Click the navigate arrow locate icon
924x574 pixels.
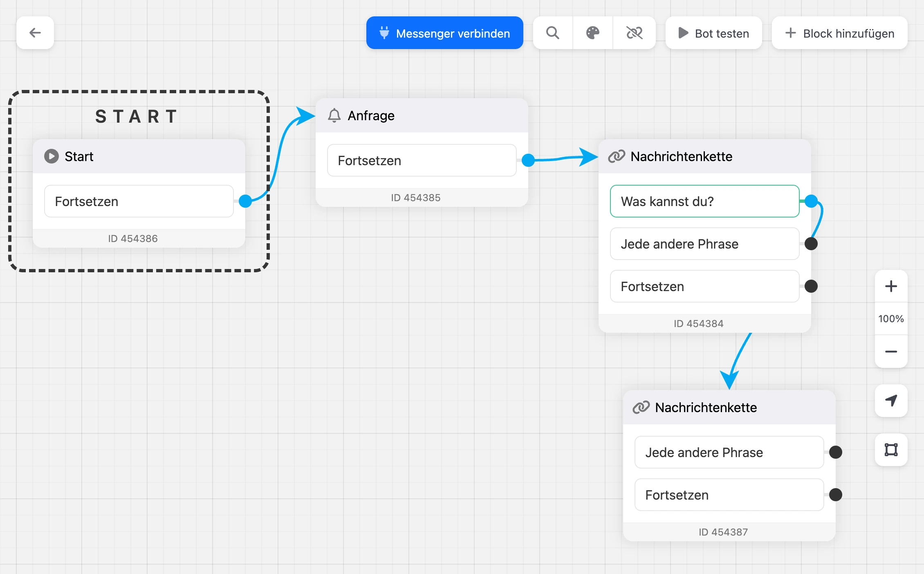[891, 401]
